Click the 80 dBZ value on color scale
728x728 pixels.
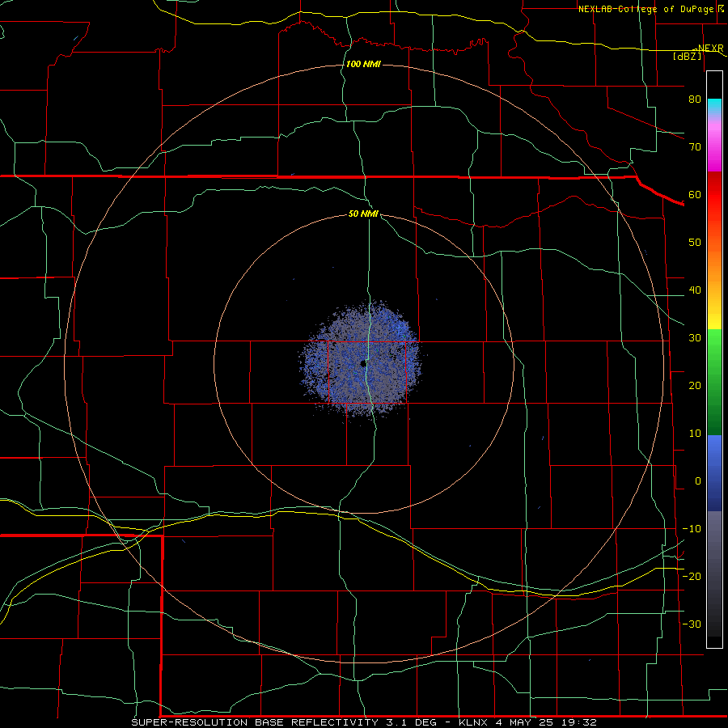click(695, 99)
